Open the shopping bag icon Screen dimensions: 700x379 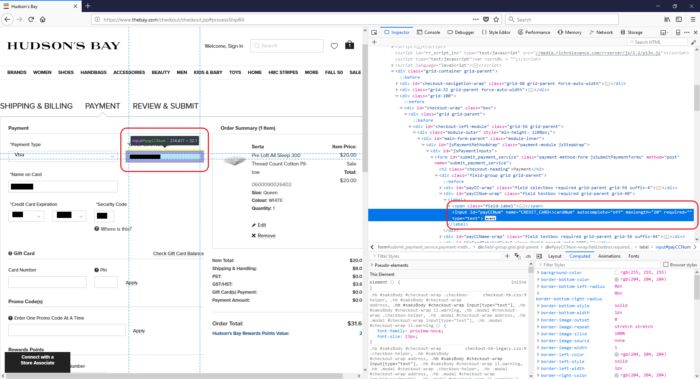(x=350, y=45)
